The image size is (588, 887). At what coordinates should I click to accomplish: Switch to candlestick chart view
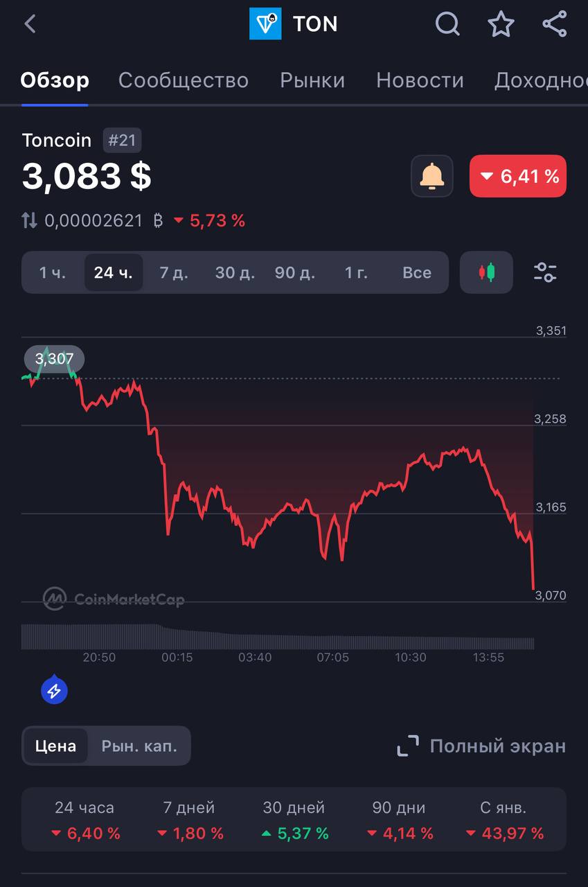click(487, 272)
